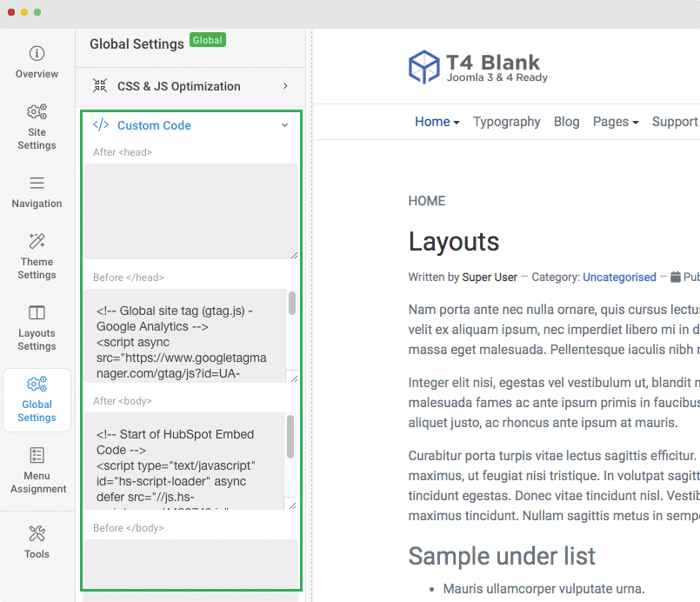Go to Blog menu item
This screenshot has width=700, height=602.
(566, 122)
